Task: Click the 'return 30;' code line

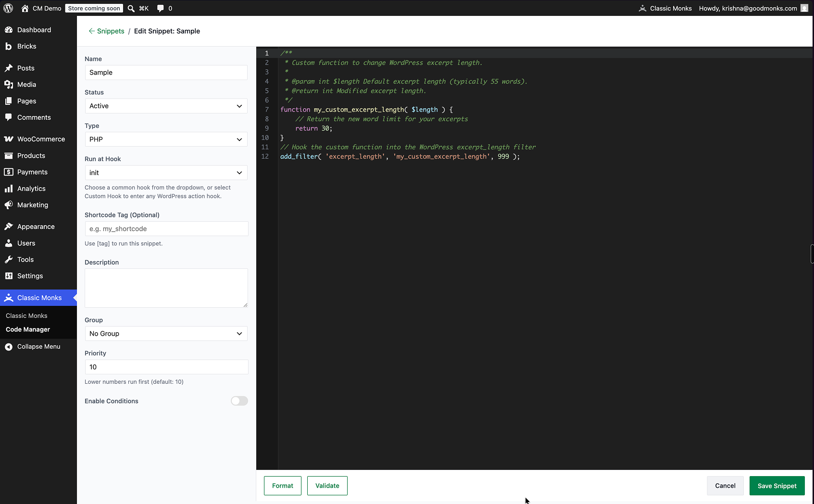Action: 313,128
